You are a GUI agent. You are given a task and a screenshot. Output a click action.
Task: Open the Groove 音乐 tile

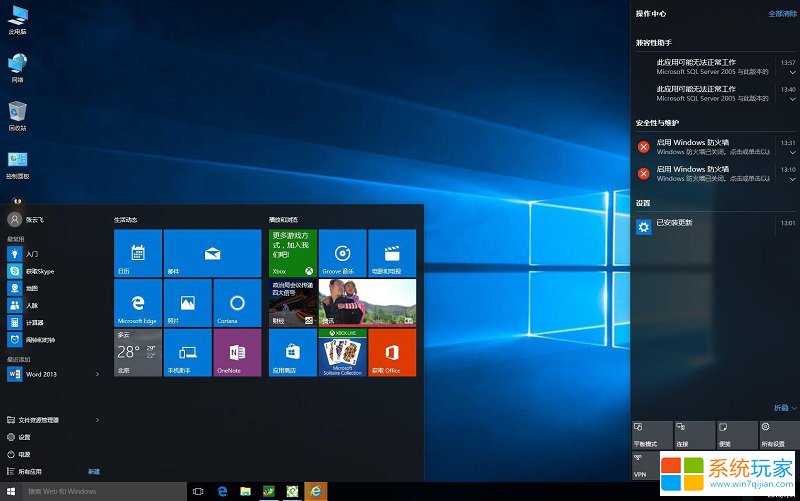click(x=342, y=253)
